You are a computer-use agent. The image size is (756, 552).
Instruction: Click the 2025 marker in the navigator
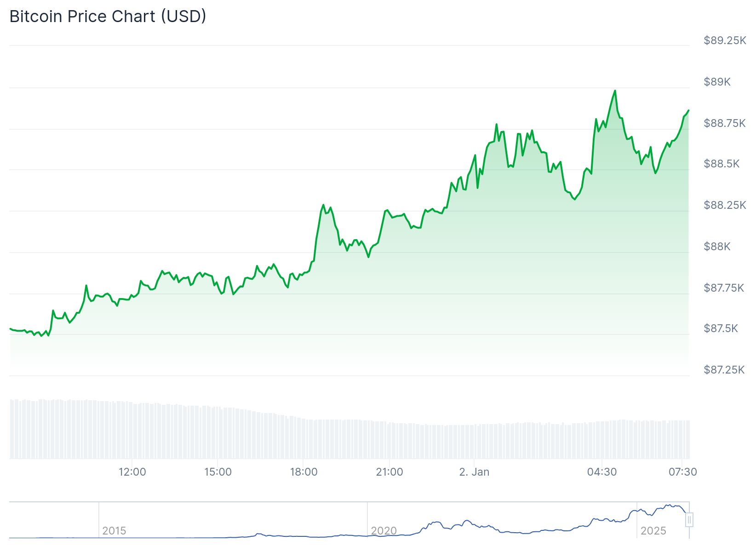pos(653,531)
